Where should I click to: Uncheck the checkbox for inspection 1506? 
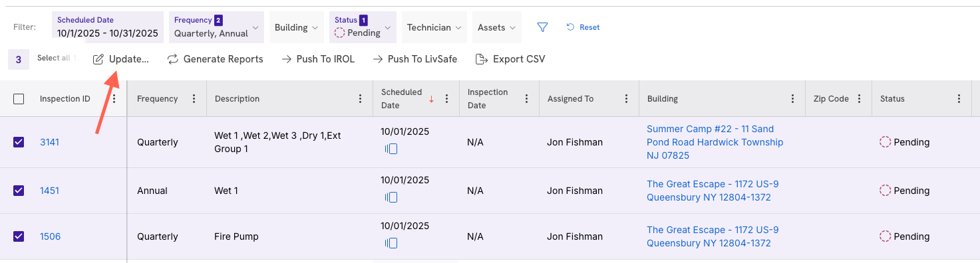click(19, 236)
